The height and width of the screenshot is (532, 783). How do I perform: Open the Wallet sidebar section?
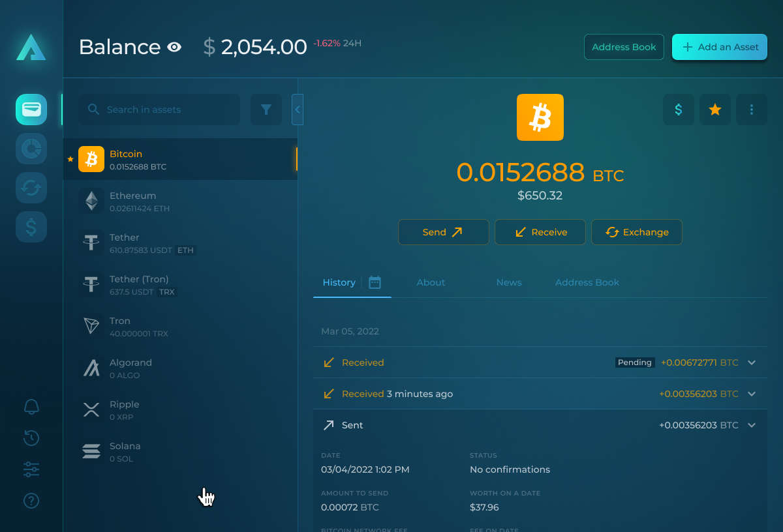(31, 110)
